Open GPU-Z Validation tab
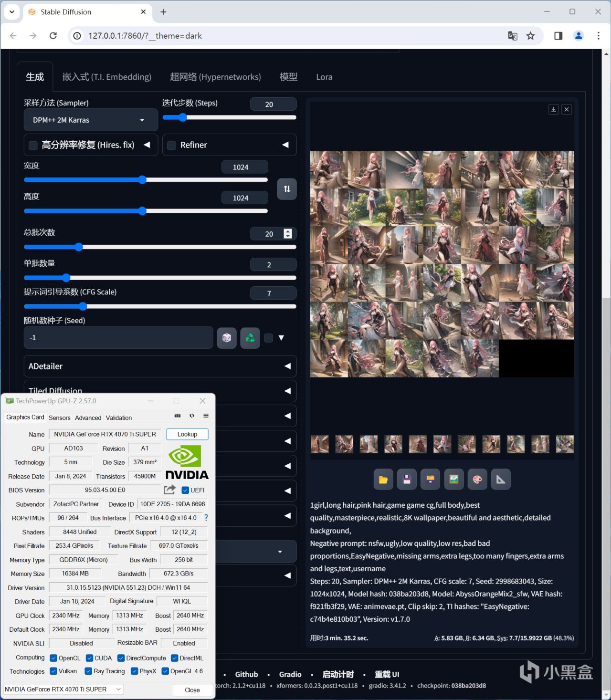 pyautogui.click(x=119, y=418)
